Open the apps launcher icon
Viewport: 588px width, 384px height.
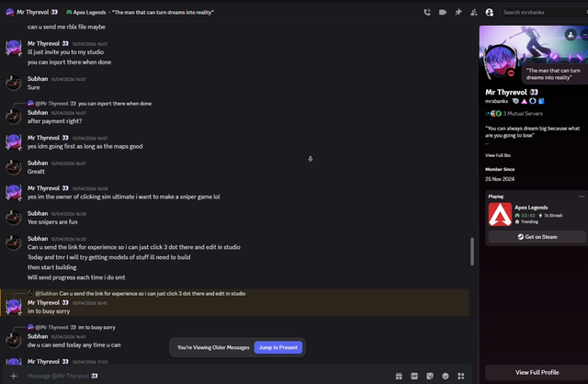(461, 376)
